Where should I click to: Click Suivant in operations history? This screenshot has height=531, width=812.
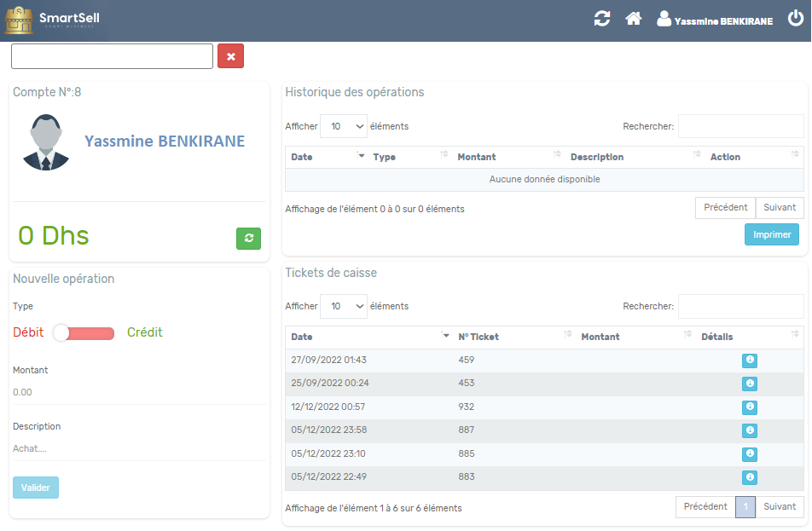(x=780, y=207)
